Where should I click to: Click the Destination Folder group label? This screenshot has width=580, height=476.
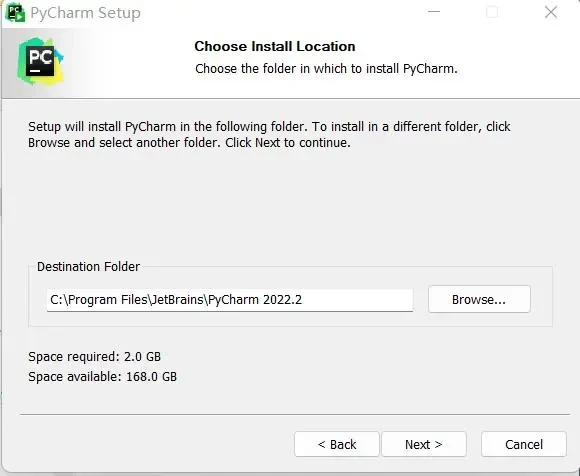coord(88,267)
